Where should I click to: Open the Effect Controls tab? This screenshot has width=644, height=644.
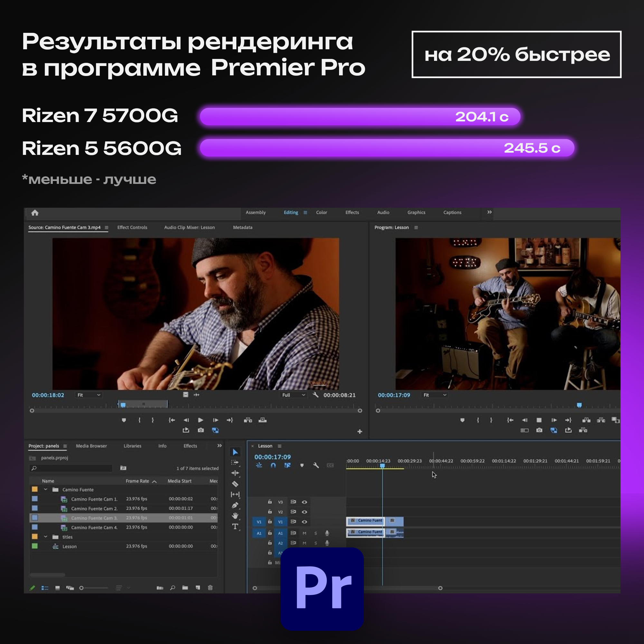pyautogui.click(x=132, y=227)
